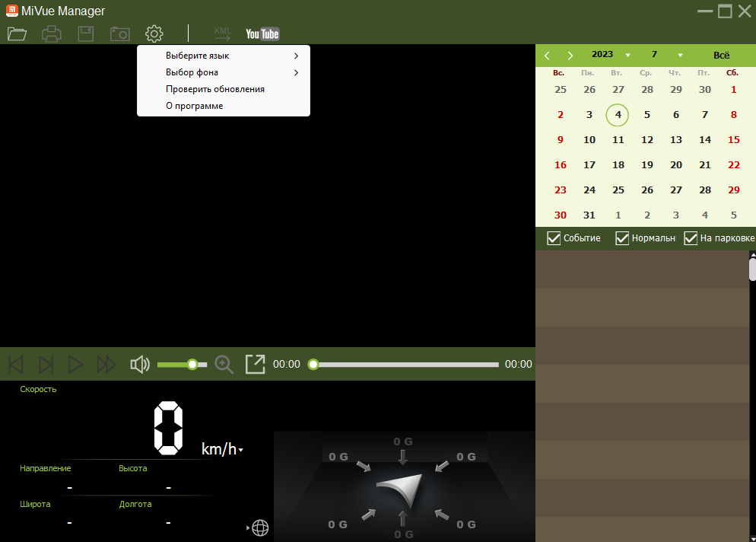This screenshot has width=756, height=542.
Task: Expand the Выберите язык submenu arrow
Action: pyautogui.click(x=296, y=56)
